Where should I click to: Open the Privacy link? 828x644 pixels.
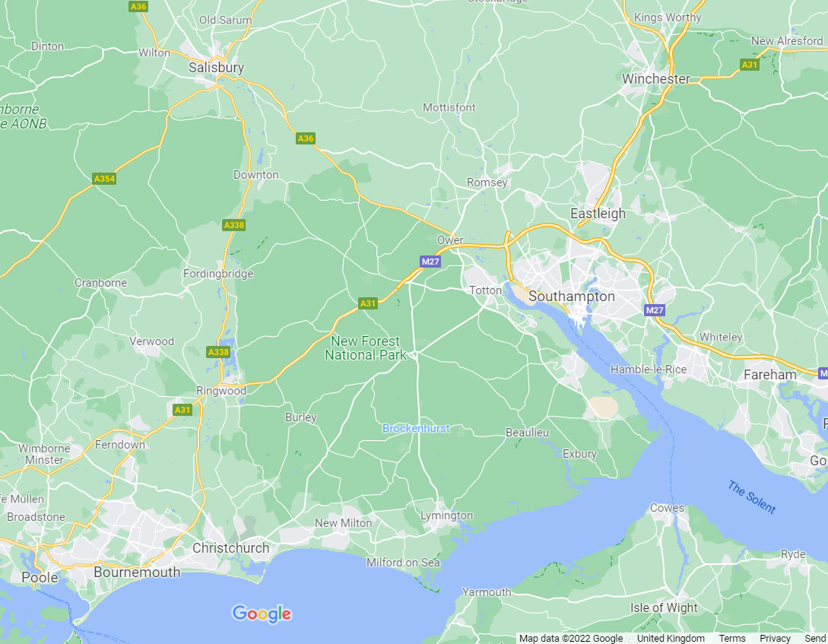[x=775, y=638]
